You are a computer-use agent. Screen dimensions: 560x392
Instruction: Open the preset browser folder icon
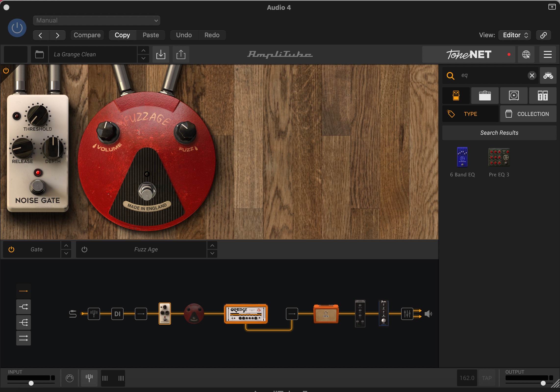[39, 54]
